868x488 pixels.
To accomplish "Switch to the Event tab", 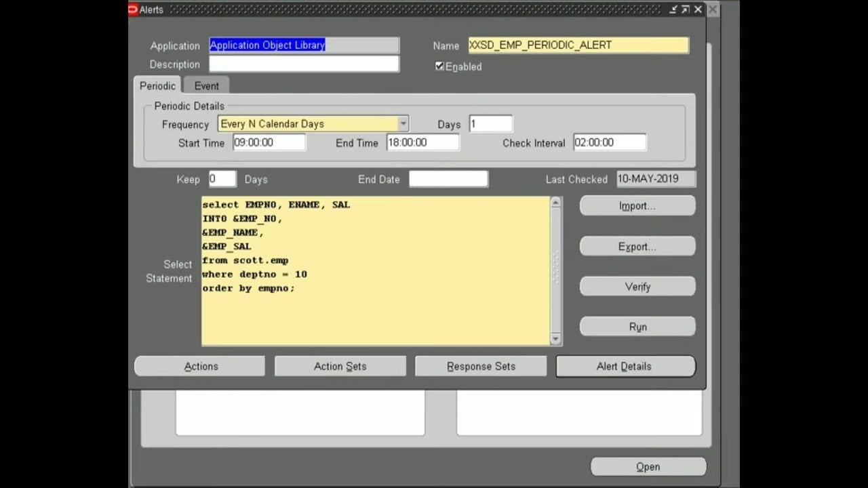I will [x=207, y=86].
